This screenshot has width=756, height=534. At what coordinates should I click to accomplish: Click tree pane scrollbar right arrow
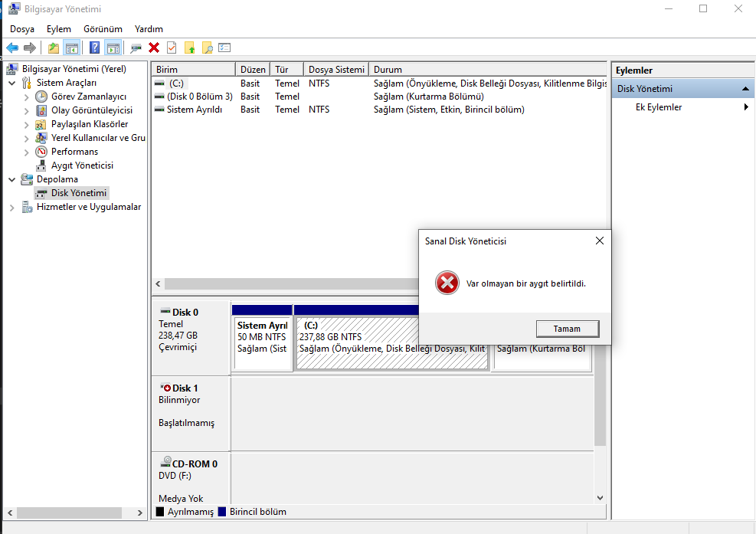pos(140,513)
